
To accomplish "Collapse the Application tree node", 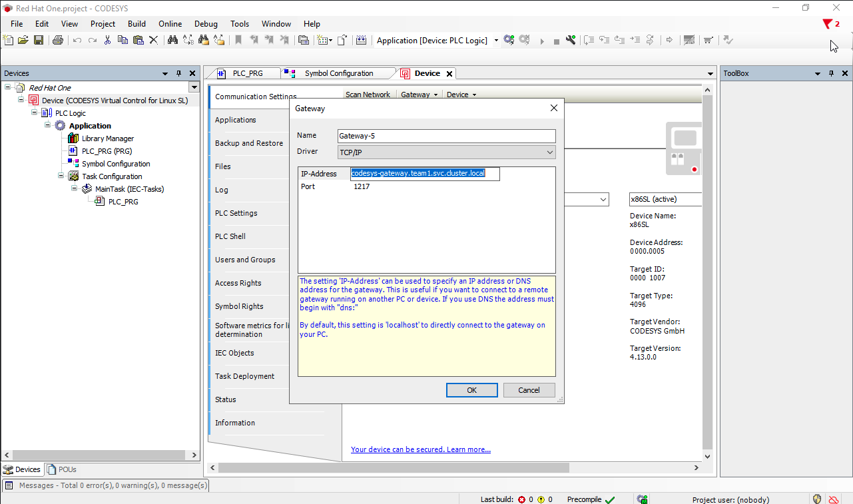I will click(48, 125).
